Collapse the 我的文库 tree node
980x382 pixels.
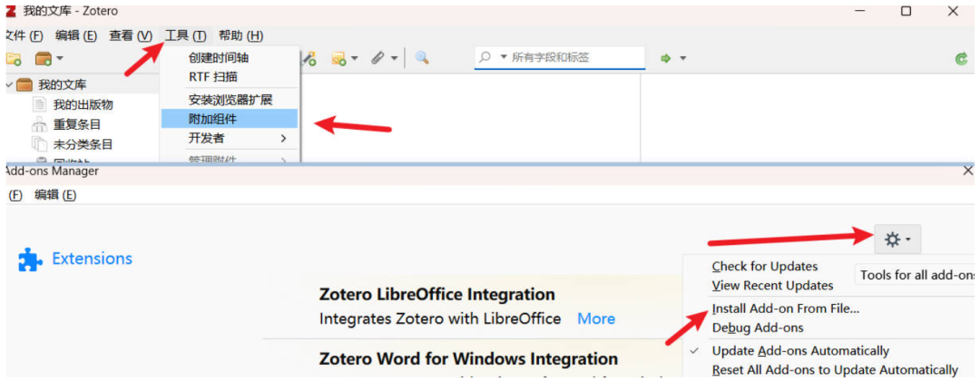click(9, 84)
